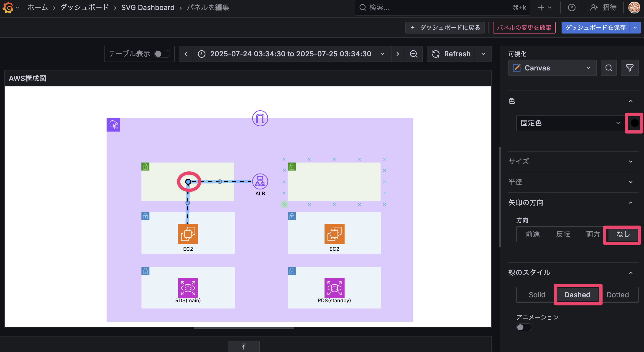The image size is (644, 352).
Task: Go to ホーム breadcrumb
Action: pos(38,8)
